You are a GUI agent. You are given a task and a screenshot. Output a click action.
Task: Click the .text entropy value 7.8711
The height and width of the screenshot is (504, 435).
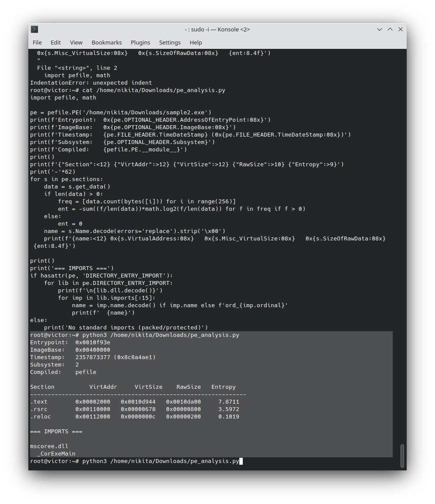(x=228, y=401)
